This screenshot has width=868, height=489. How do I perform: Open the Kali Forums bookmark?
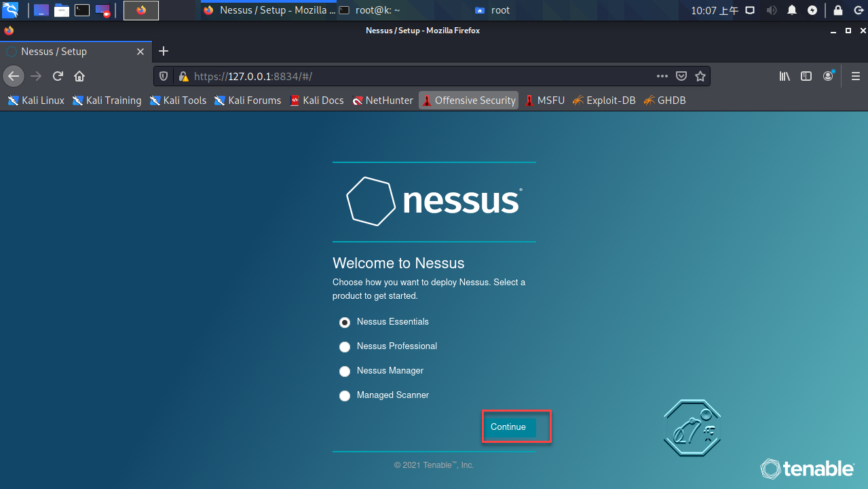[248, 101]
